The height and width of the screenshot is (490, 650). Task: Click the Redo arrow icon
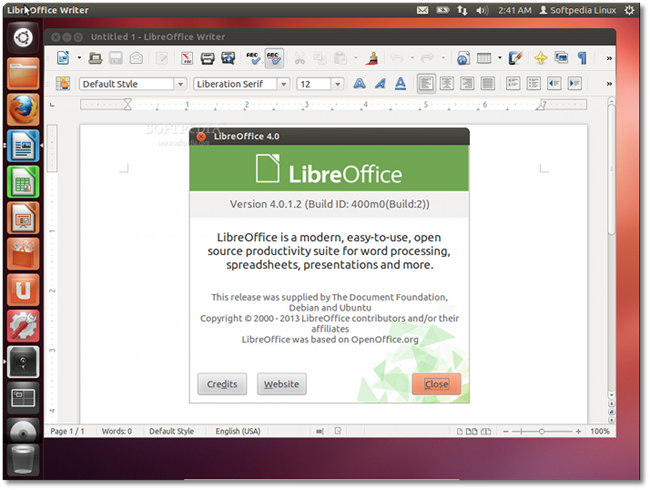click(x=427, y=58)
